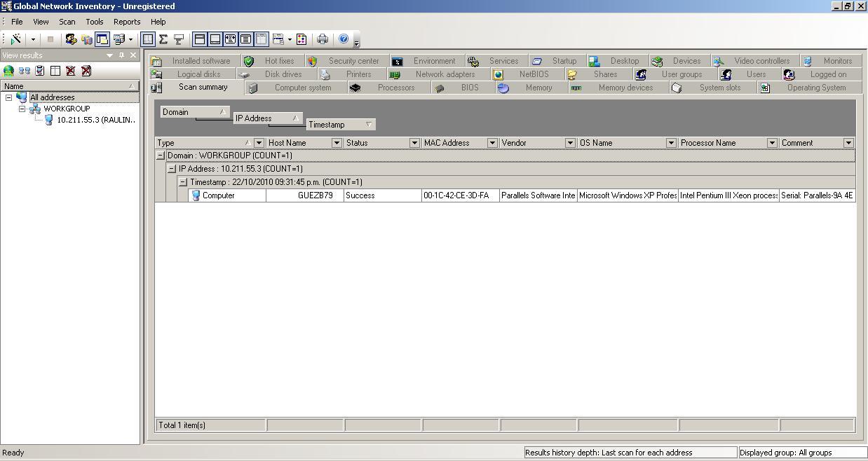Click the green network globe icon in View results
Screen dimensions: 868x461
click(x=8, y=70)
